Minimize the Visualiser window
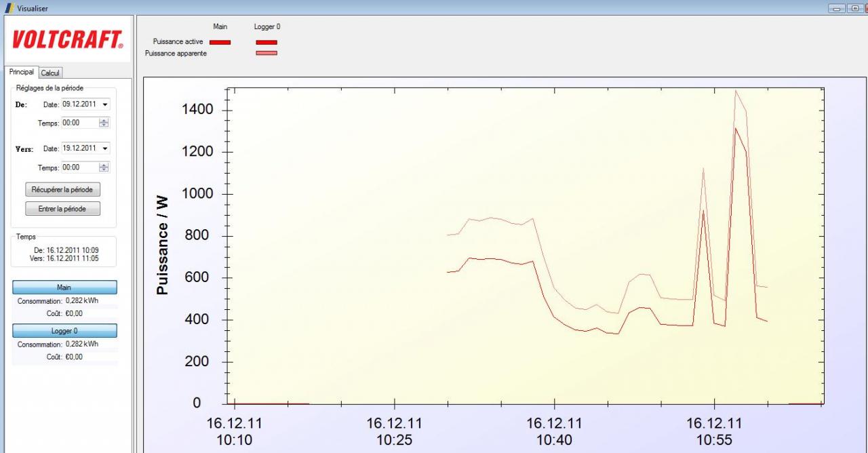 point(836,8)
